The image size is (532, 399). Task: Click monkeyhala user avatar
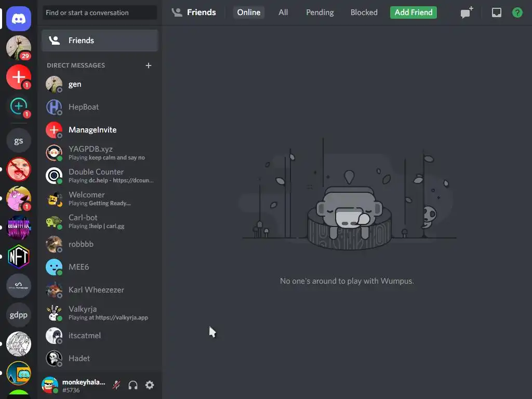coord(50,385)
